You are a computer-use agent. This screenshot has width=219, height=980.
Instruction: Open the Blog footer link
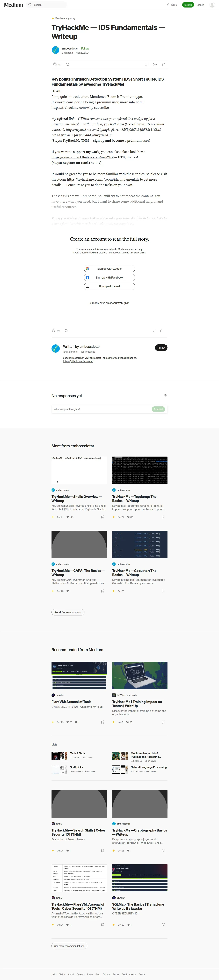pyautogui.click(x=98, y=975)
